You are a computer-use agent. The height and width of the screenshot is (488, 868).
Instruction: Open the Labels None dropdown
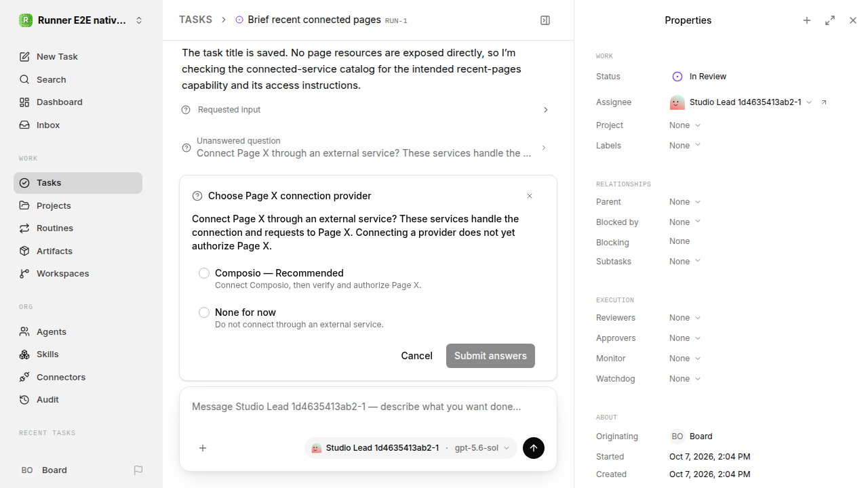click(685, 146)
